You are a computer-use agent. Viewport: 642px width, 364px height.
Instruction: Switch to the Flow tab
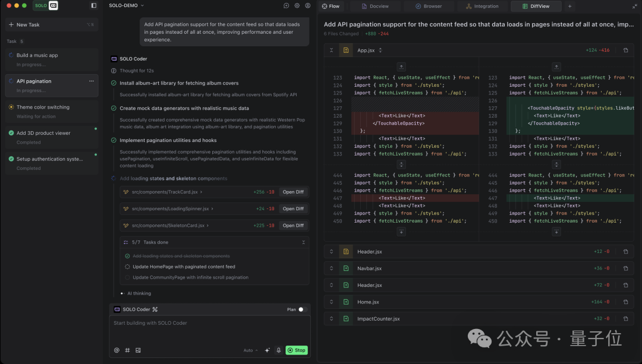pos(331,6)
